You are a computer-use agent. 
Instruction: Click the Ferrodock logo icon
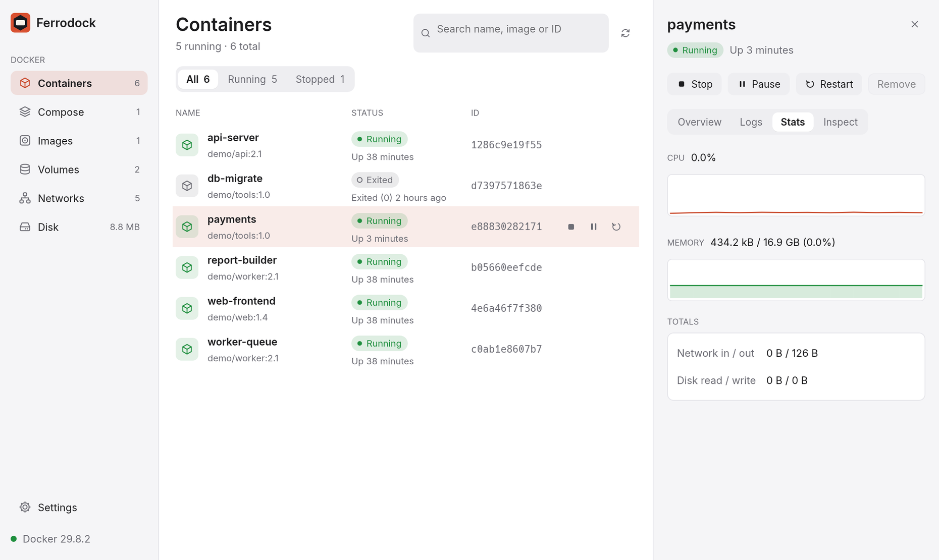coord(20,23)
